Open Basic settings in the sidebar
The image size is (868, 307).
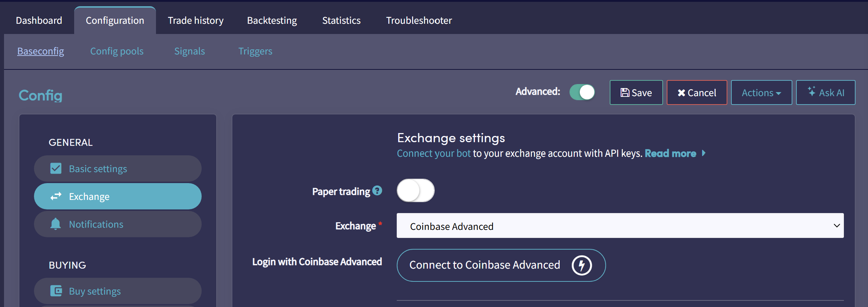[118, 168]
